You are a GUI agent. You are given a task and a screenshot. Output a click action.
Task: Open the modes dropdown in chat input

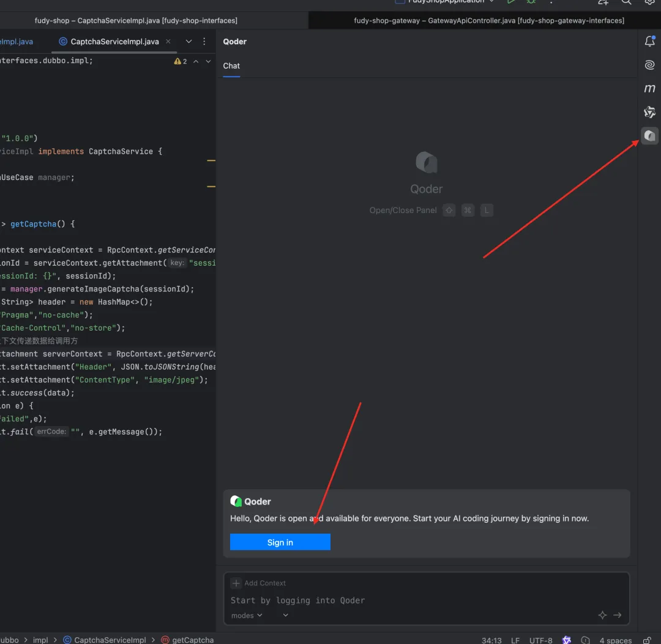247,615
